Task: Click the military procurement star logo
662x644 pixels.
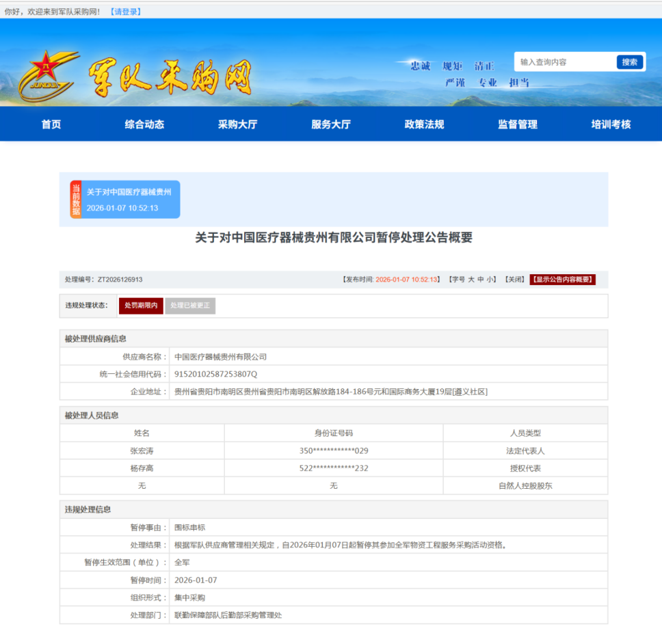Action: (48, 77)
